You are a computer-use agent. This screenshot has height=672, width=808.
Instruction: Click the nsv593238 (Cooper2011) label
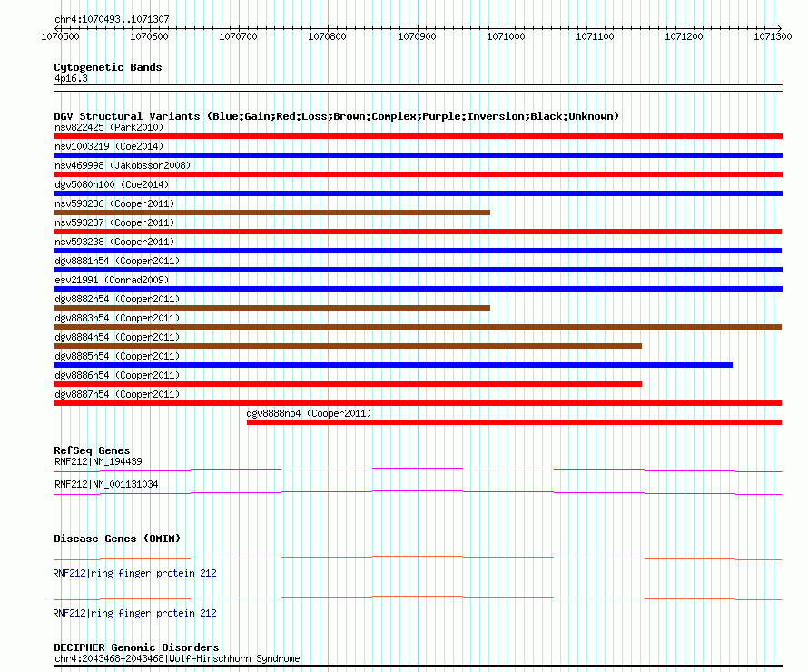(114, 242)
